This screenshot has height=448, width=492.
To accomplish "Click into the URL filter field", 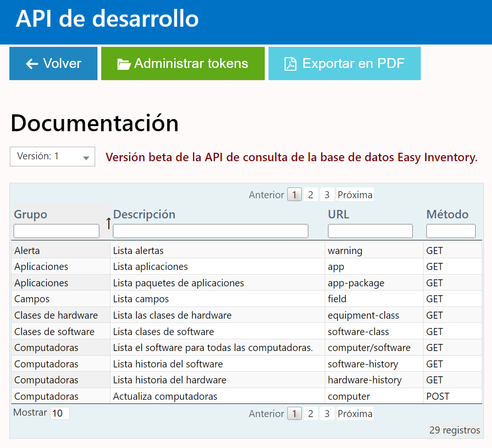I will (370, 231).
